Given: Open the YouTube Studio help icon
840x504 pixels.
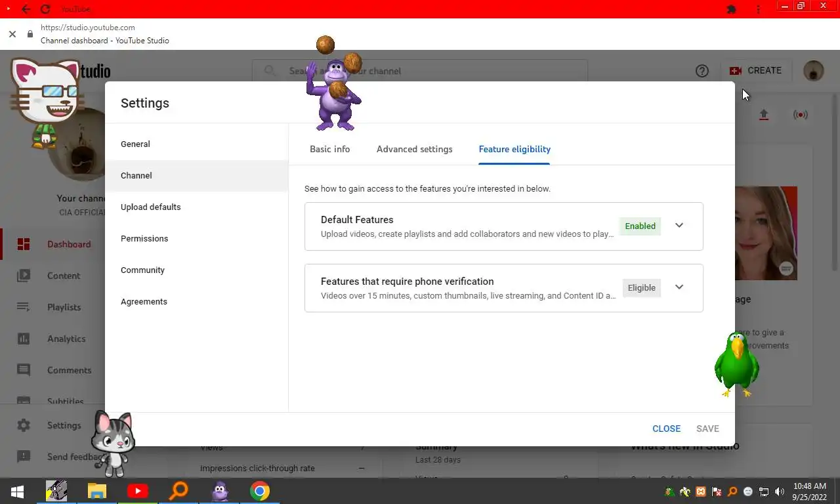Looking at the screenshot, I should tap(702, 71).
